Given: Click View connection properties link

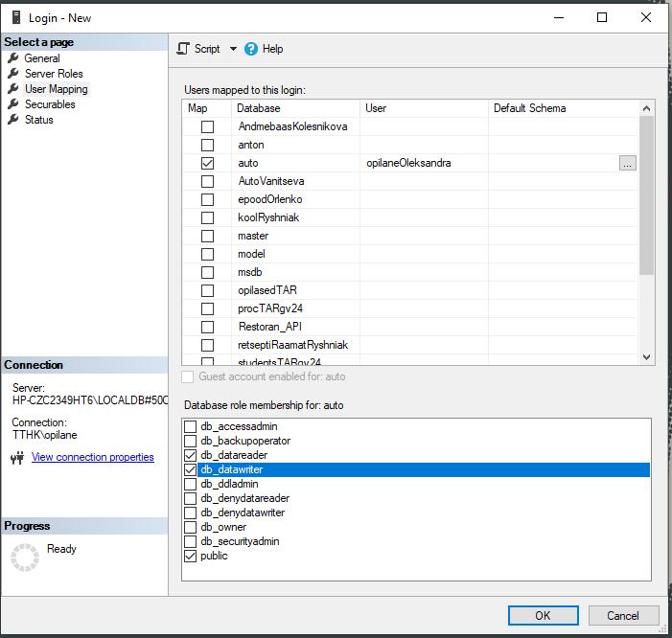Looking at the screenshot, I should click(92, 458).
